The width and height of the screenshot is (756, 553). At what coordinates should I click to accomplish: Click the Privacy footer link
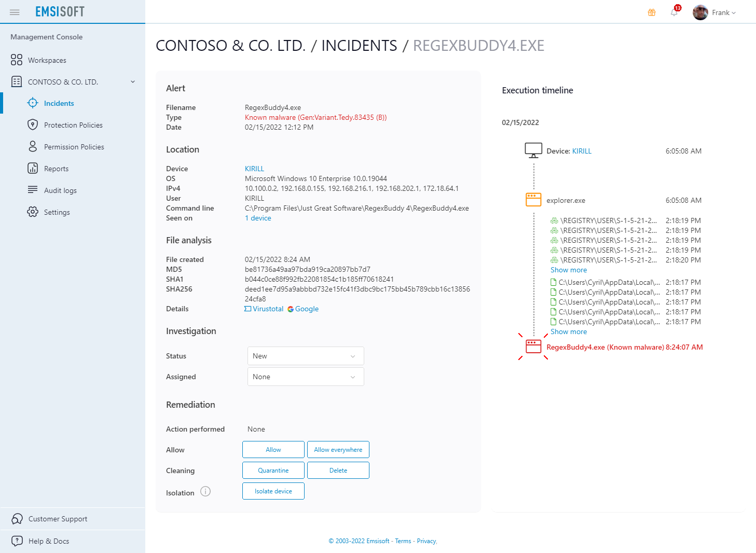427,541
